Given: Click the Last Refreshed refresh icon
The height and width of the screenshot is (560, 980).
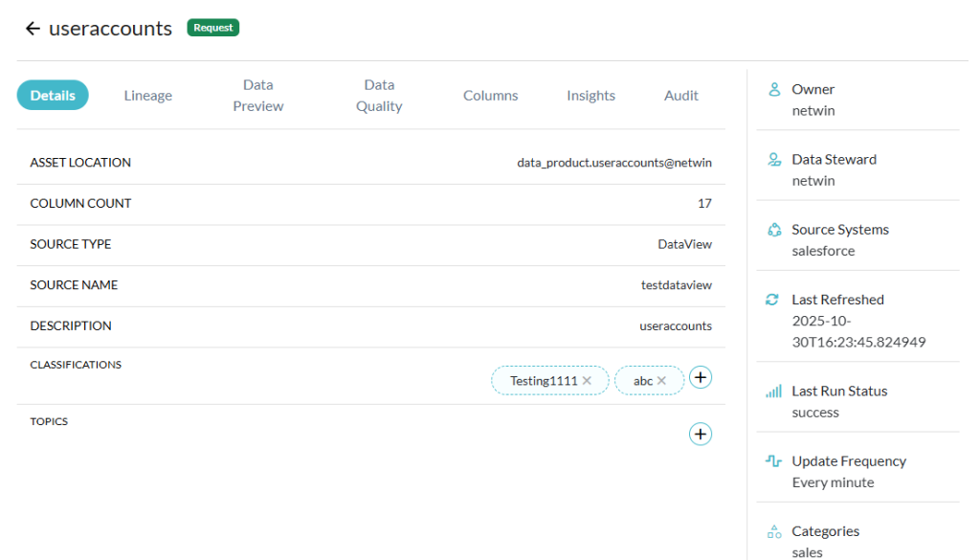Looking at the screenshot, I should 773,300.
